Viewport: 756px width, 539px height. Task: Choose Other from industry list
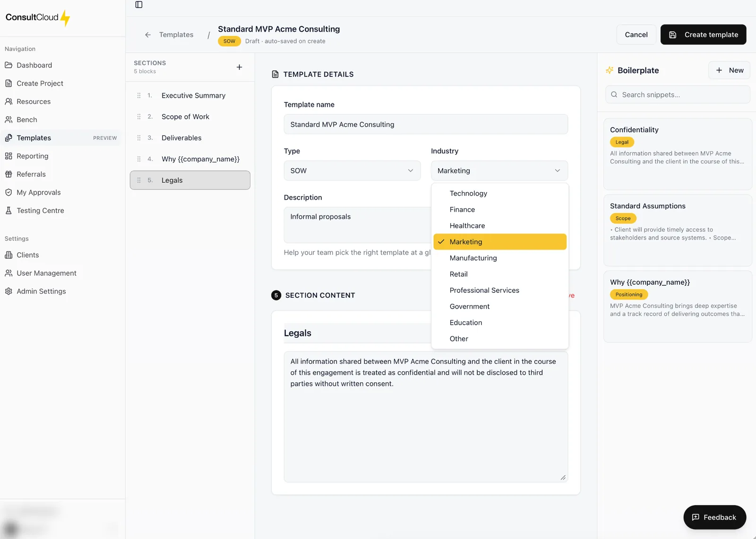(x=500, y=339)
